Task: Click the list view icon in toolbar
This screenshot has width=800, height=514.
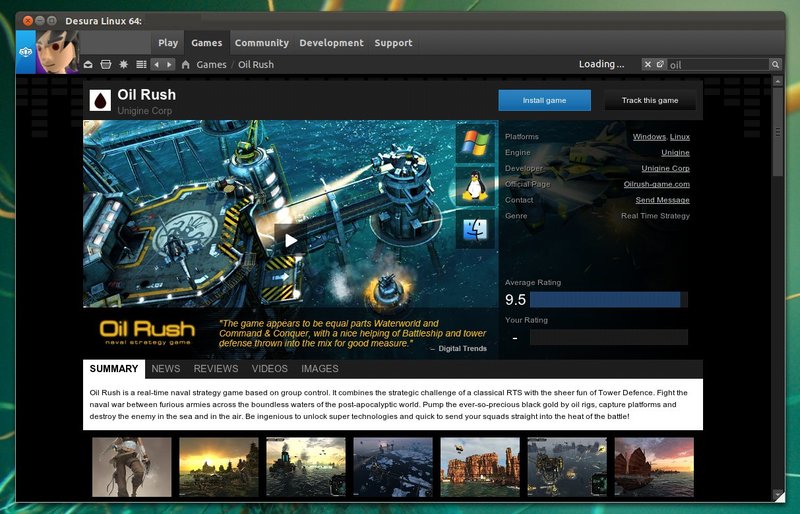Action: click(141, 65)
